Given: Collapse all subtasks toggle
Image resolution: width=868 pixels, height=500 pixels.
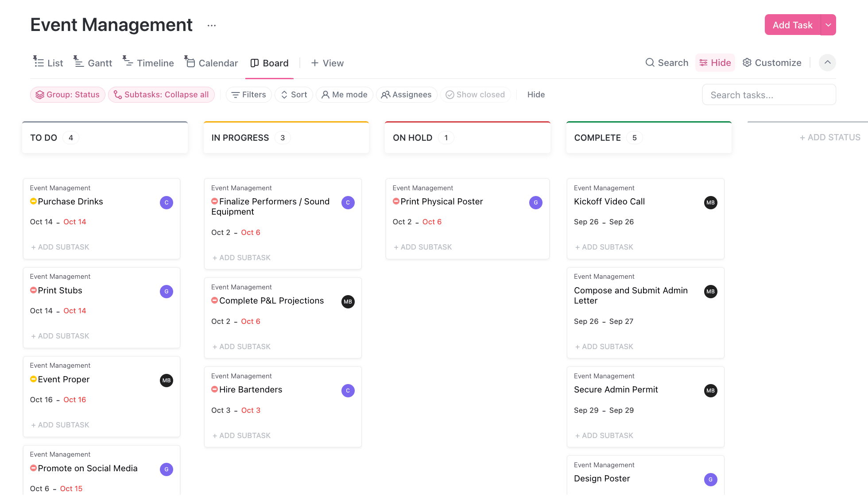Looking at the screenshot, I should tap(162, 94).
